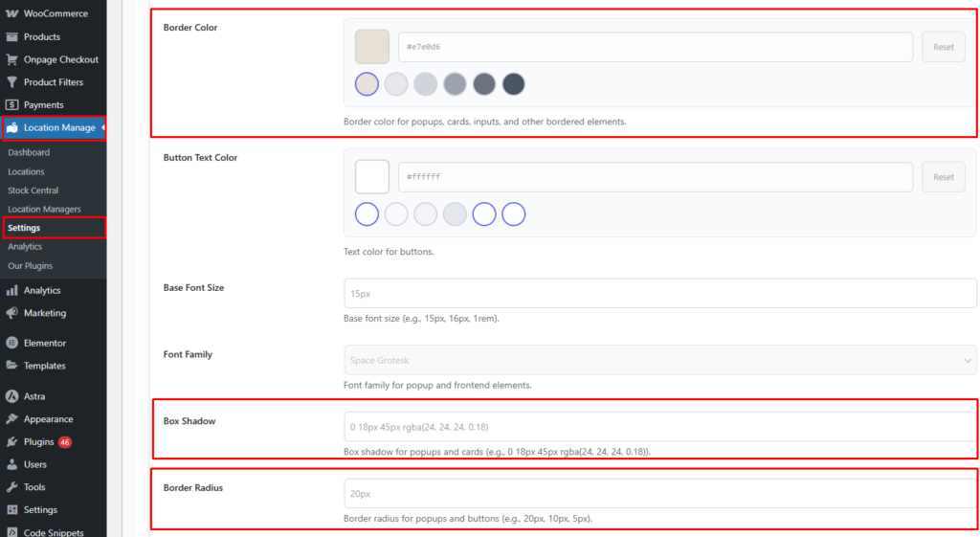Click the Astra theme icon
The image size is (980, 537).
11,396
